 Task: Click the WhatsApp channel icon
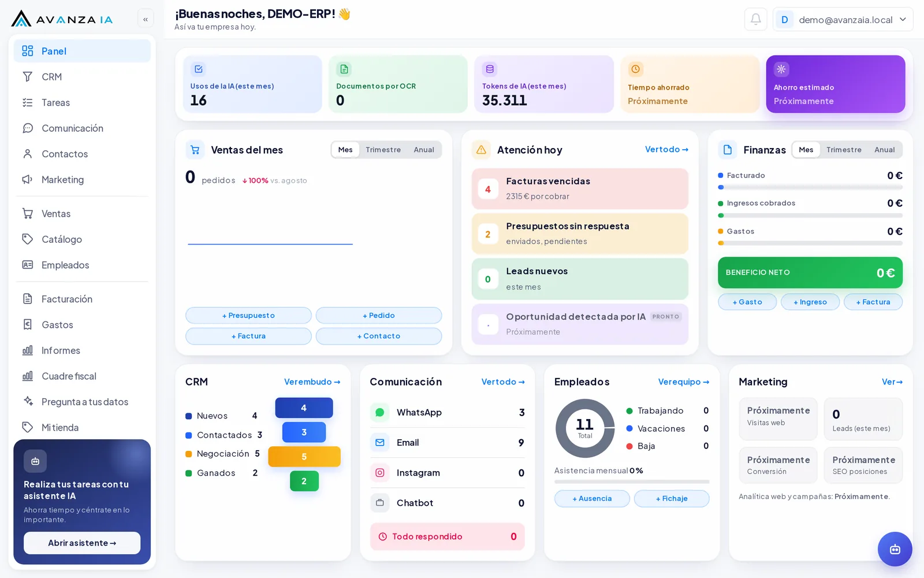coord(379,412)
